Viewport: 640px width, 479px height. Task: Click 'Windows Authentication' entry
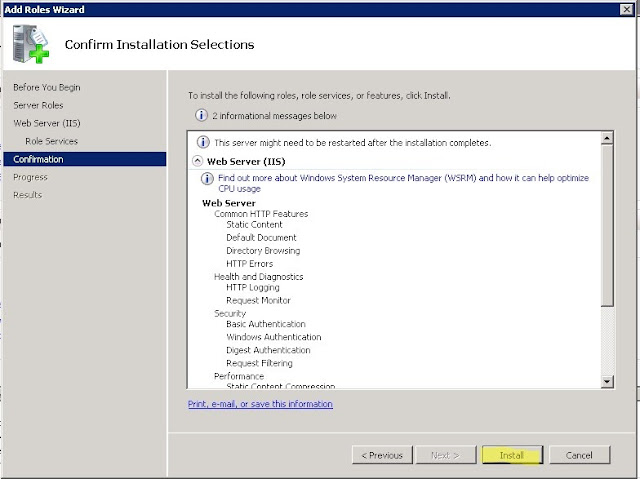tap(273, 337)
